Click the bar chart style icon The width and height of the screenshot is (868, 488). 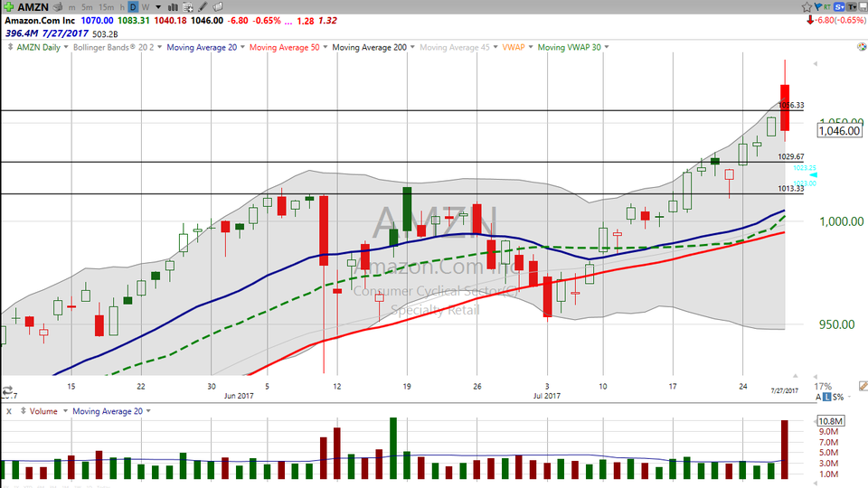pyautogui.click(x=173, y=7)
